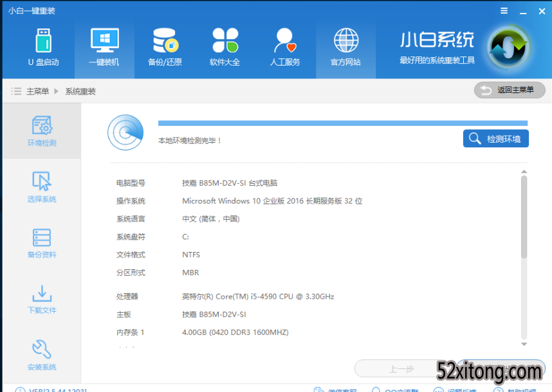This screenshot has height=392, width=552.
Task: Click the system info list scrollbar thumb
Action: click(524, 217)
